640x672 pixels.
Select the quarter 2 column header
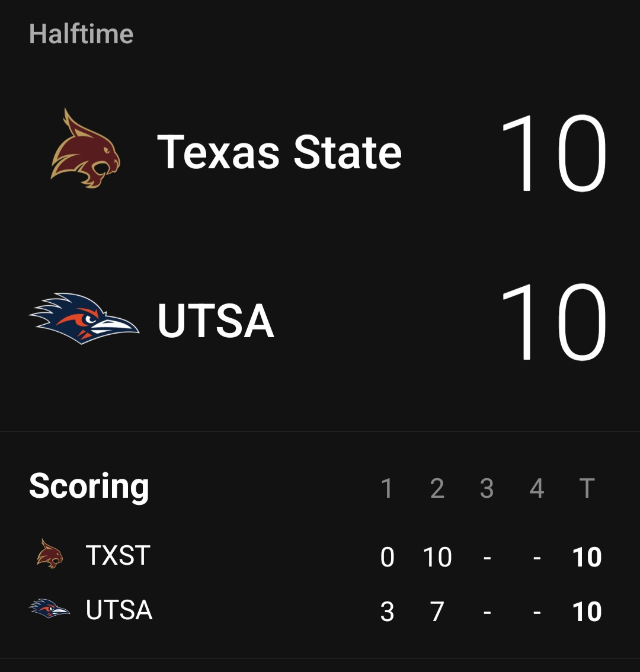(x=437, y=488)
